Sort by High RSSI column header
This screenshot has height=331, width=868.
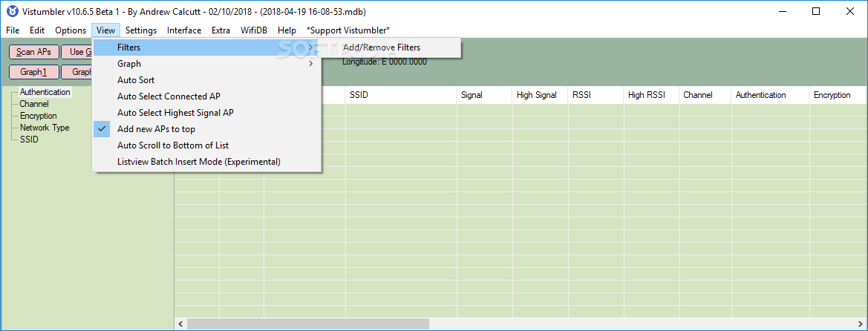pyautogui.click(x=651, y=95)
